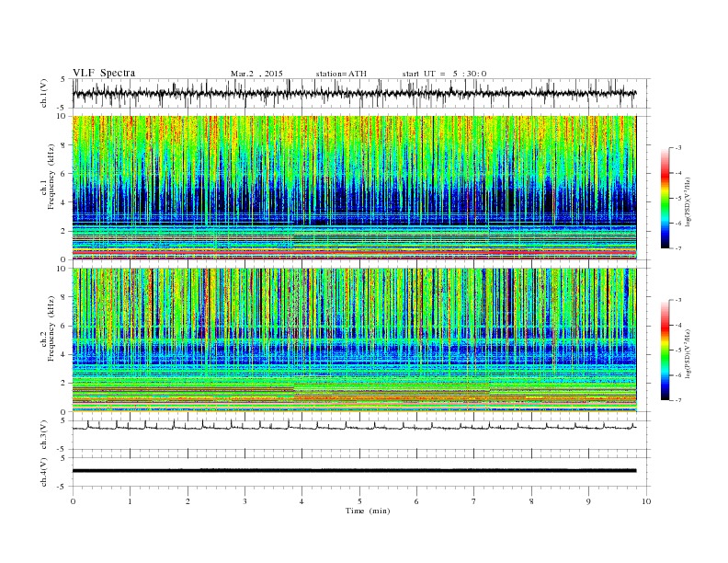Click inside the ch.1 spectrogram panel
This screenshot has height=563, width=728.
354,188
